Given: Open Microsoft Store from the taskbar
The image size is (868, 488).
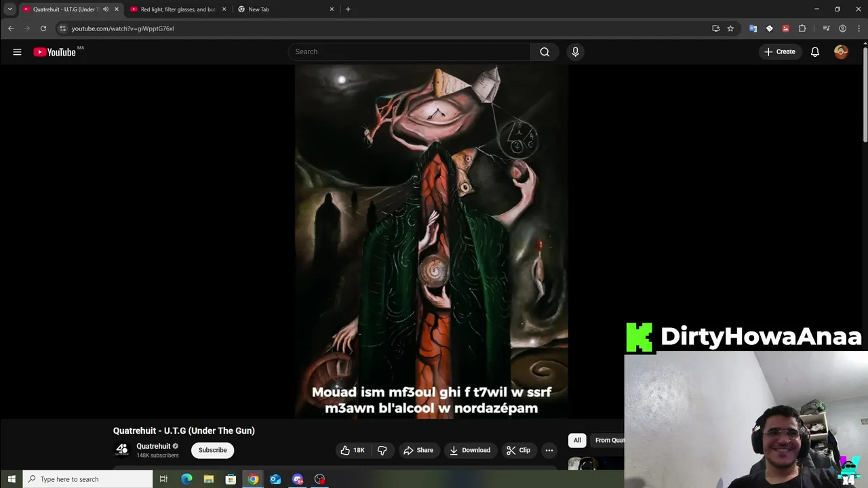Looking at the screenshot, I should pos(231,479).
